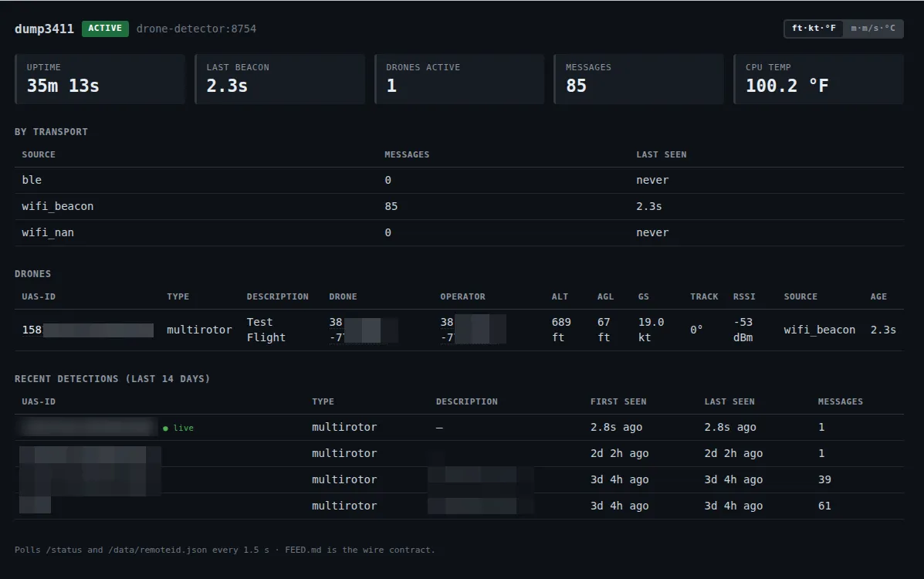
Task: Click the drone position coordinates cell
Action: [364, 330]
